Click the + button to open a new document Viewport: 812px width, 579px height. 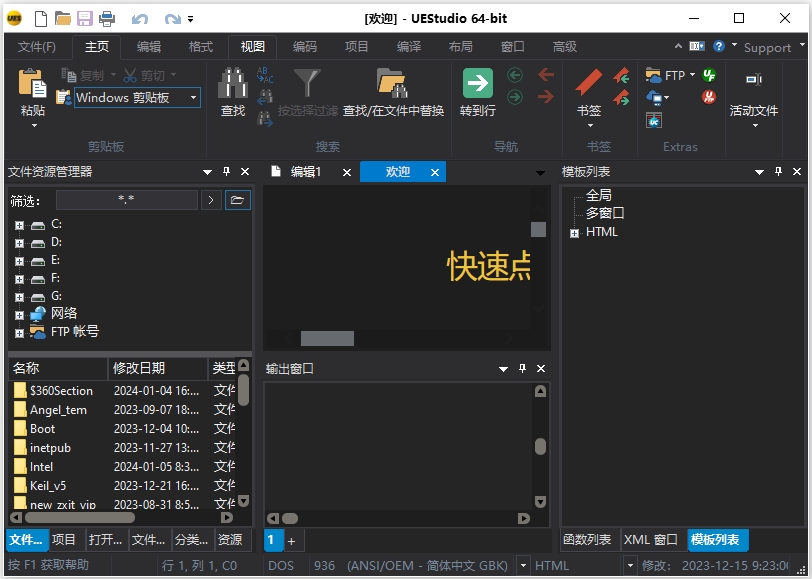point(291,540)
